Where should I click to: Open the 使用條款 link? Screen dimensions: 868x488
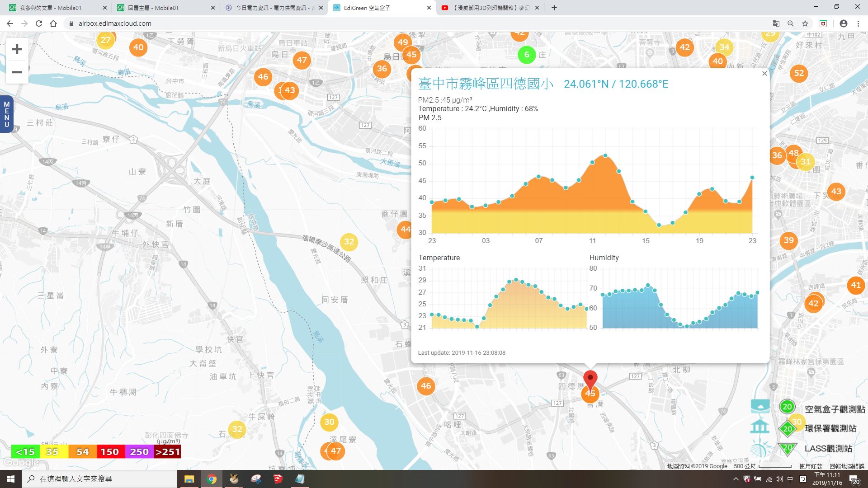[811, 466]
